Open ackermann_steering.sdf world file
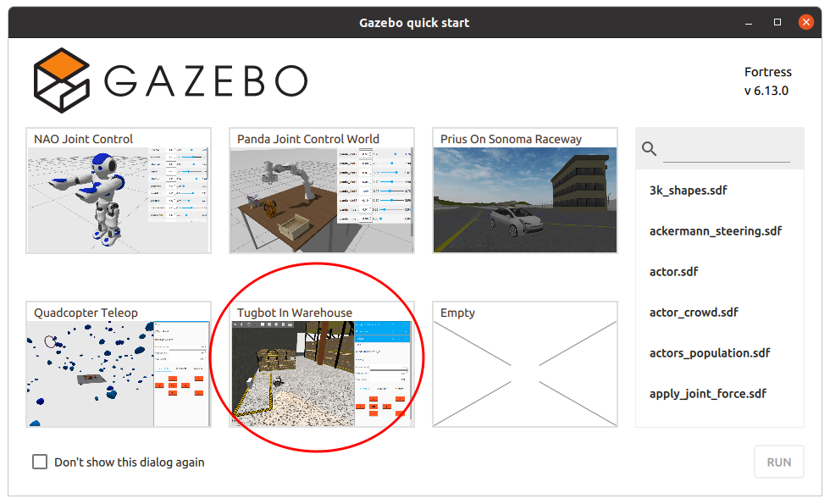This screenshot has height=504, width=830. click(715, 230)
